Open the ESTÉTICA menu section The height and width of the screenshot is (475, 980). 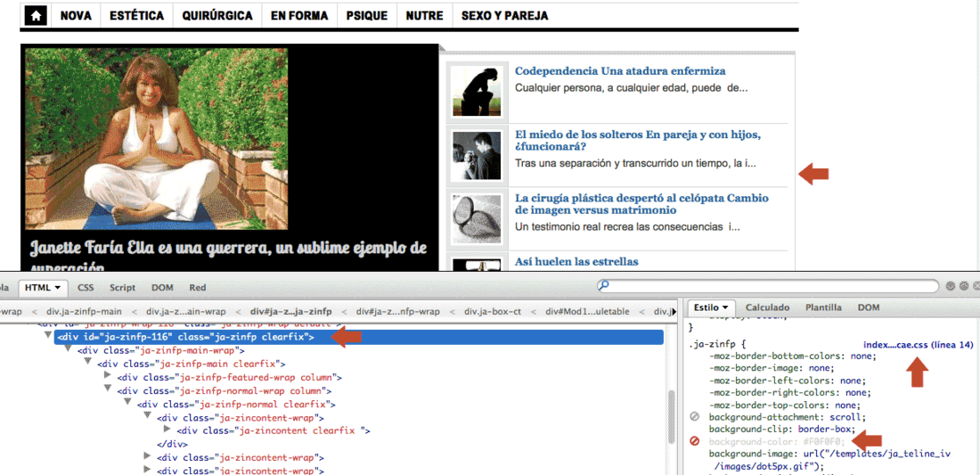(x=136, y=16)
